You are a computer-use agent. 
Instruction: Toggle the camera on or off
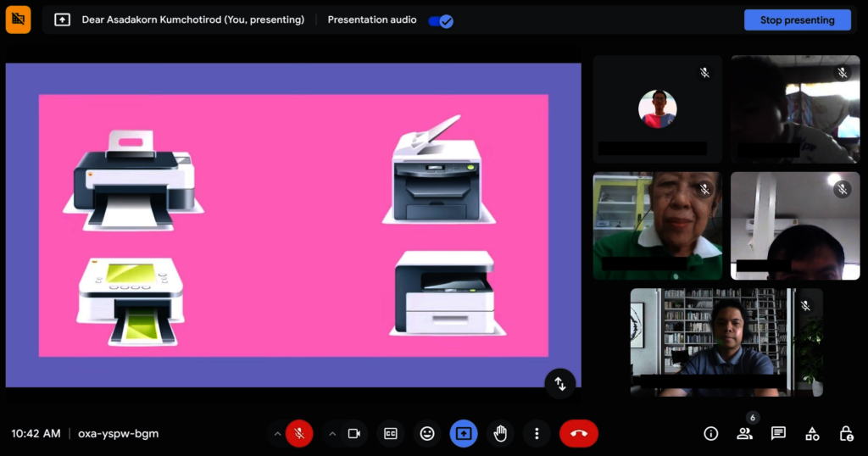click(x=354, y=433)
